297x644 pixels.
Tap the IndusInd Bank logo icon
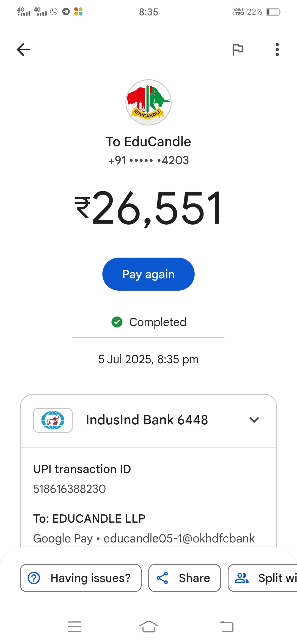coord(53,420)
